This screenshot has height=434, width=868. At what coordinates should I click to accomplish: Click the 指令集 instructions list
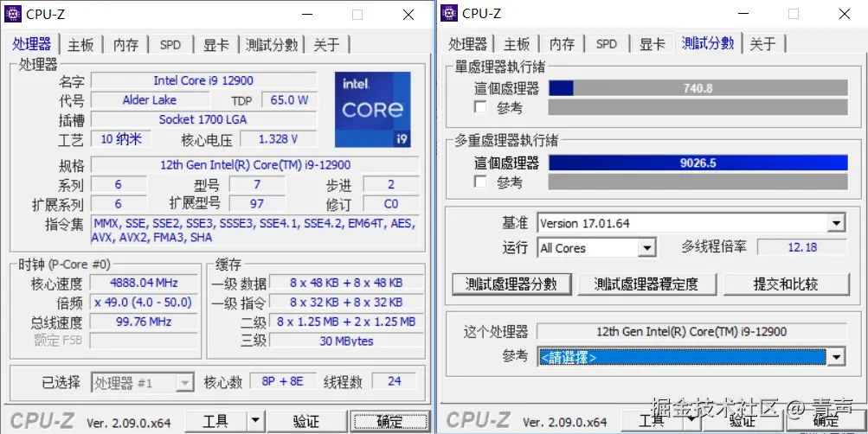coord(255,230)
